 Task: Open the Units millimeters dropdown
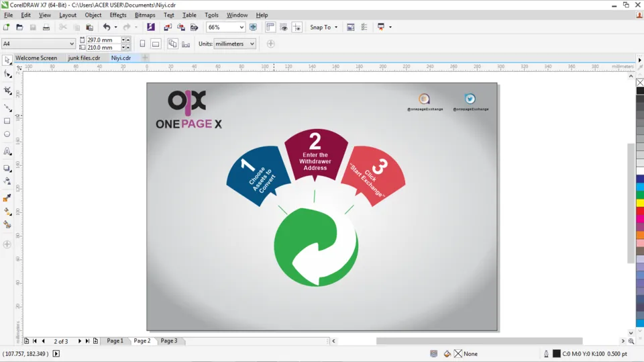pyautogui.click(x=252, y=44)
